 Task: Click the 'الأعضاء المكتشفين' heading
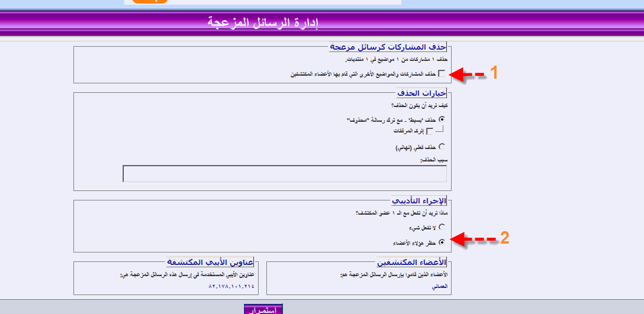point(412,262)
